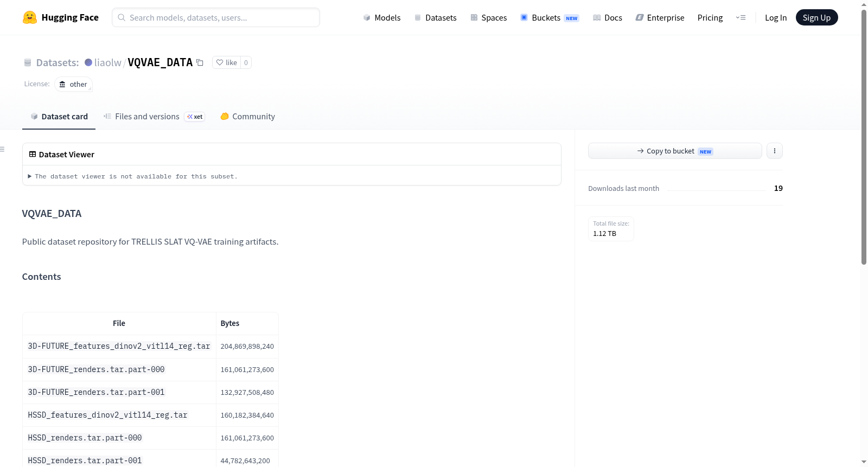The height and width of the screenshot is (467, 868).
Task: Click the heart like button
Action: point(226,62)
